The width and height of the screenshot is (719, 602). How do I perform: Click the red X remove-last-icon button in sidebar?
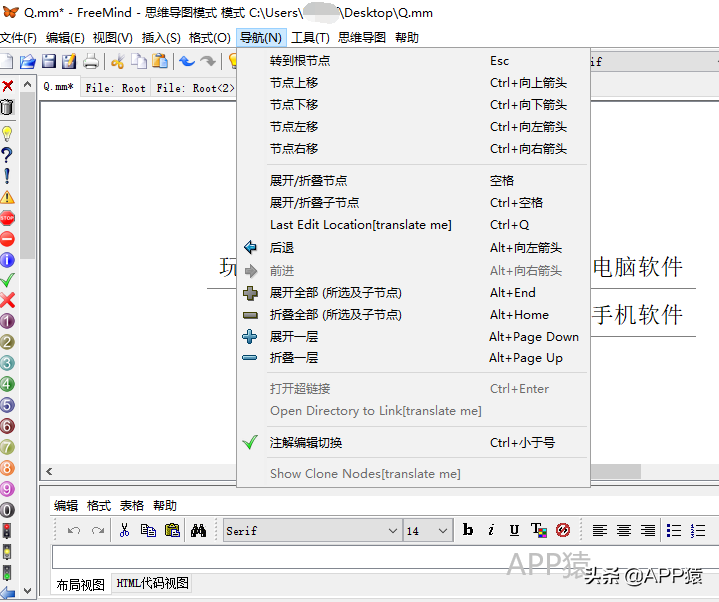click(7, 86)
